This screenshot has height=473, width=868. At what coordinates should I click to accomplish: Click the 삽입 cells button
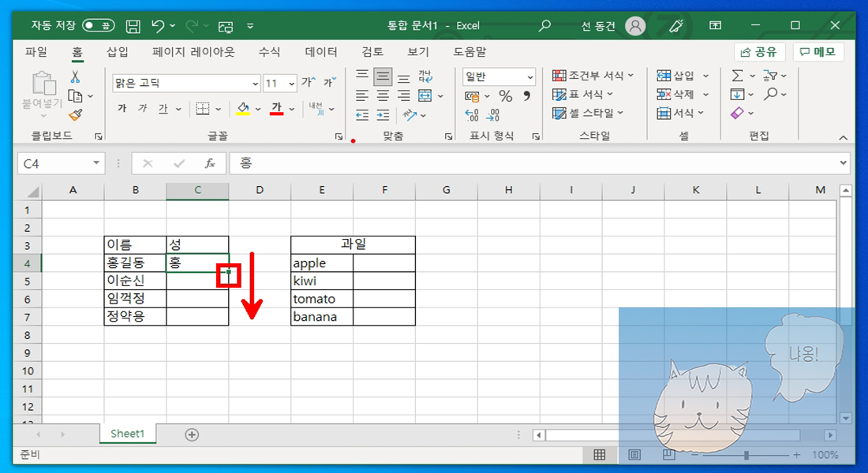click(675, 76)
